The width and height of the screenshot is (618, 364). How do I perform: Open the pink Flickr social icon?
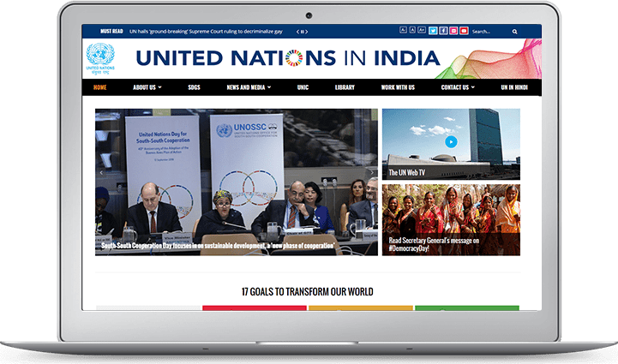point(453,31)
